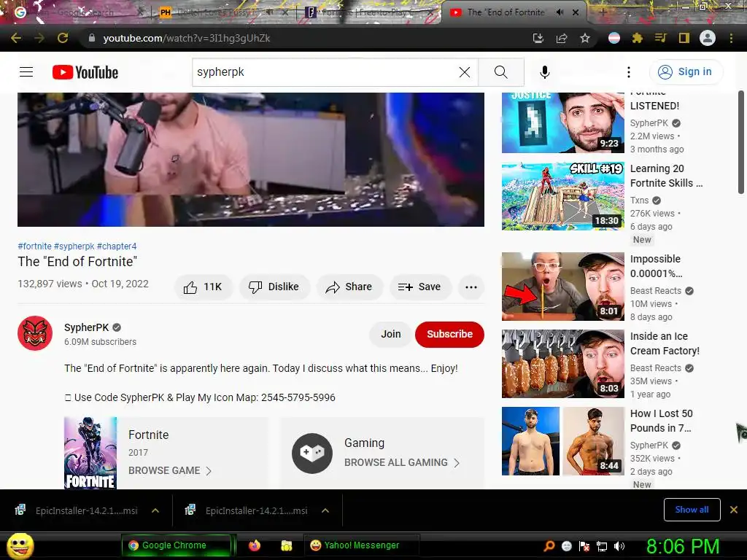Image resolution: width=747 pixels, height=560 pixels.
Task: Open BROWSE ALL GAMING chevron link
Action: pyautogui.click(x=457, y=463)
